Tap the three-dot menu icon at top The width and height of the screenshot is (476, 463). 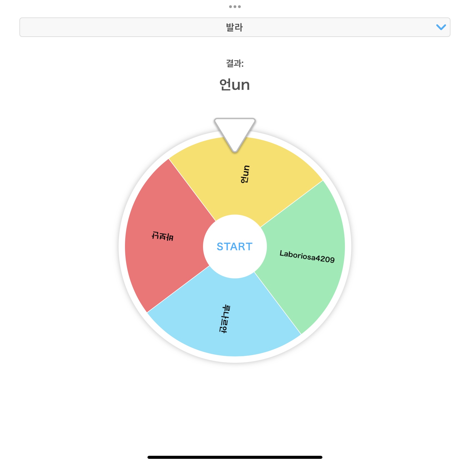(x=235, y=7)
